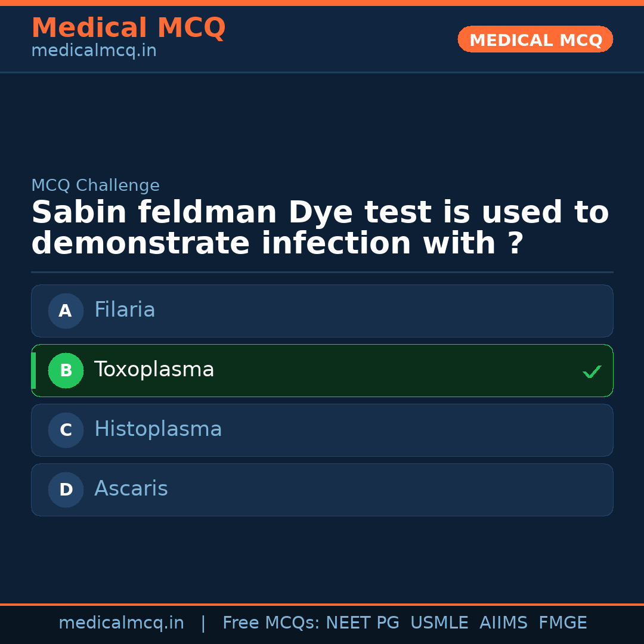The width and height of the screenshot is (644, 644).
Task: Choose the Histoplasma answer option
Action: click(x=322, y=430)
